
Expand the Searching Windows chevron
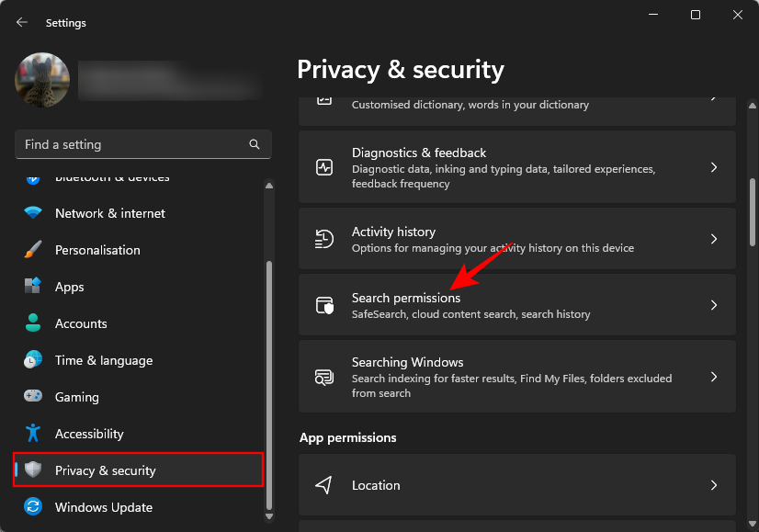point(714,377)
